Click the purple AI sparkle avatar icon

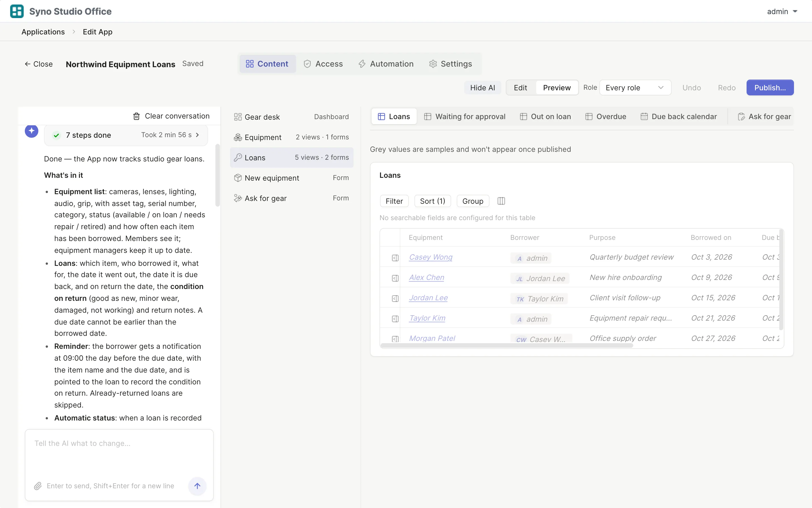pos(32,131)
